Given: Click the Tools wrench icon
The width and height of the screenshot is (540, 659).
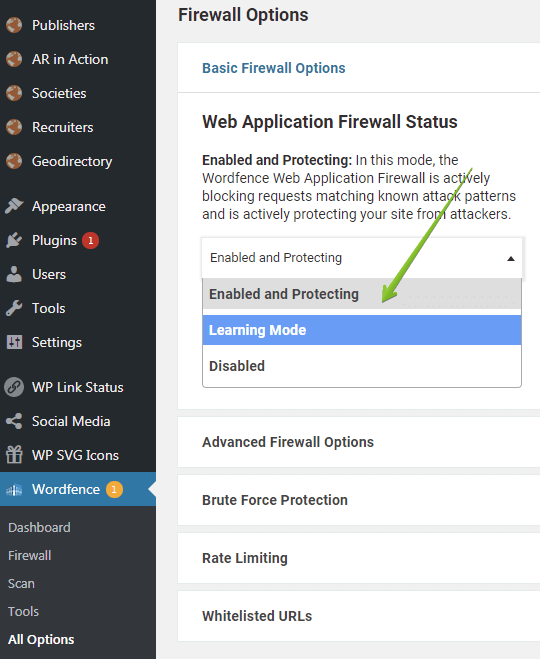Looking at the screenshot, I should coord(14,308).
